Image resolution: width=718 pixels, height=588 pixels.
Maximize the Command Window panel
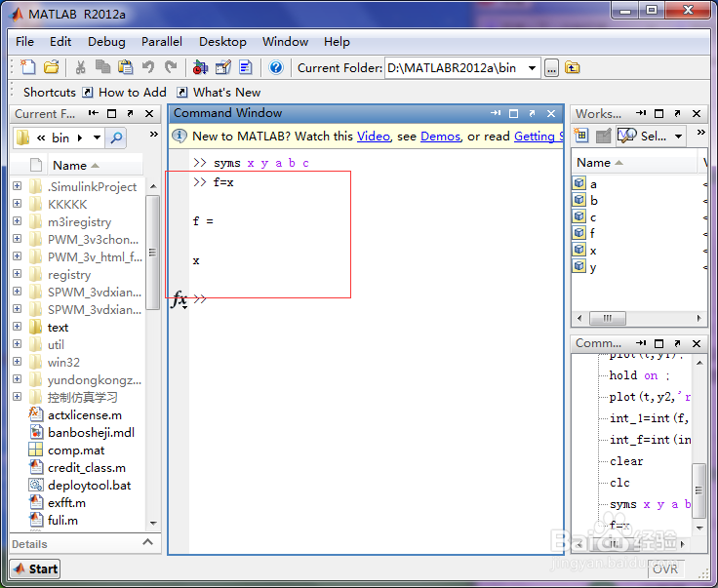[514, 113]
